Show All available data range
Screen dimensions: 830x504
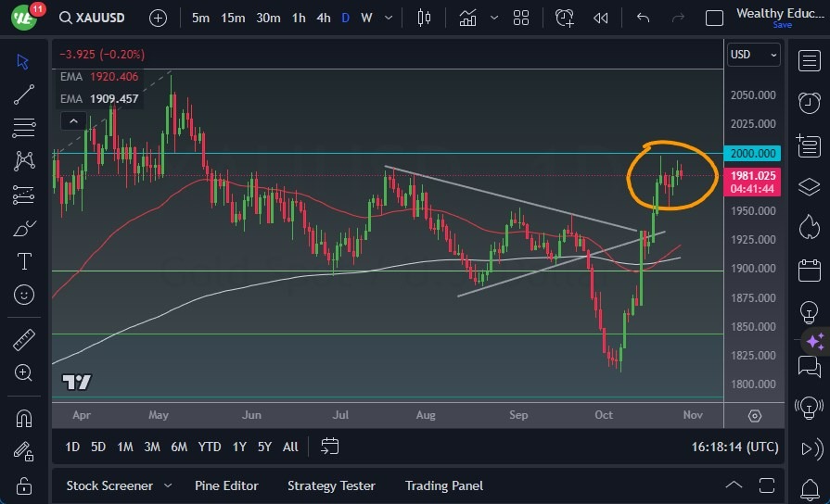(290, 447)
